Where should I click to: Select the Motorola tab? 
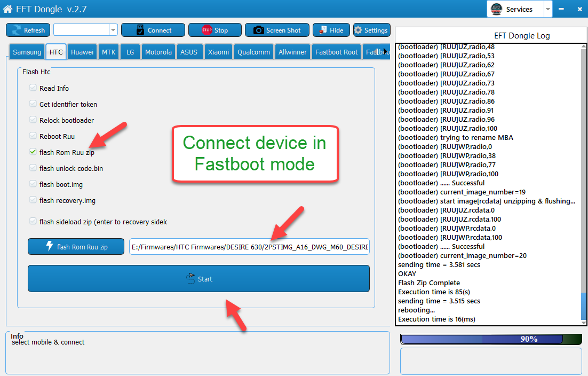pyautogui.click(x=158, y=52)
